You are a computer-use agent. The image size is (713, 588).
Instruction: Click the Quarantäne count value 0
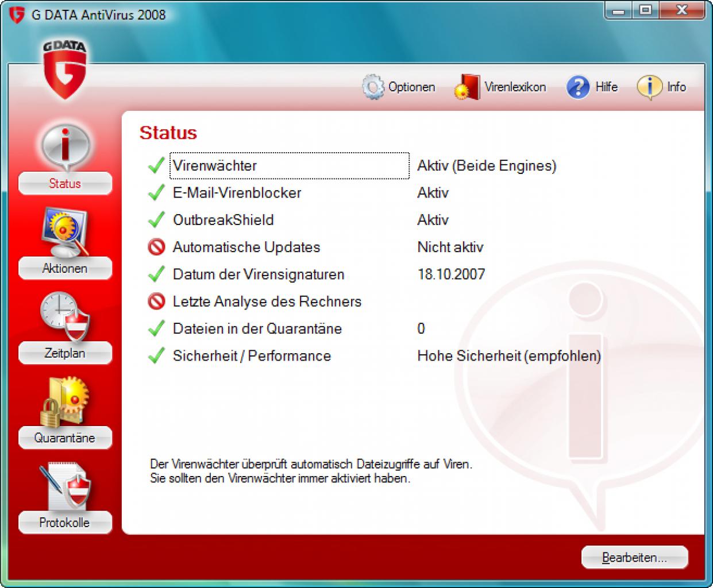point(421,328)
